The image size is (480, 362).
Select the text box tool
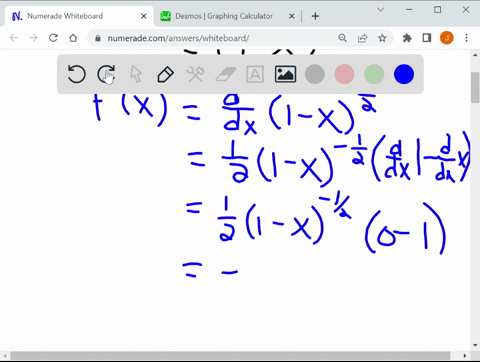pos(255,74)
